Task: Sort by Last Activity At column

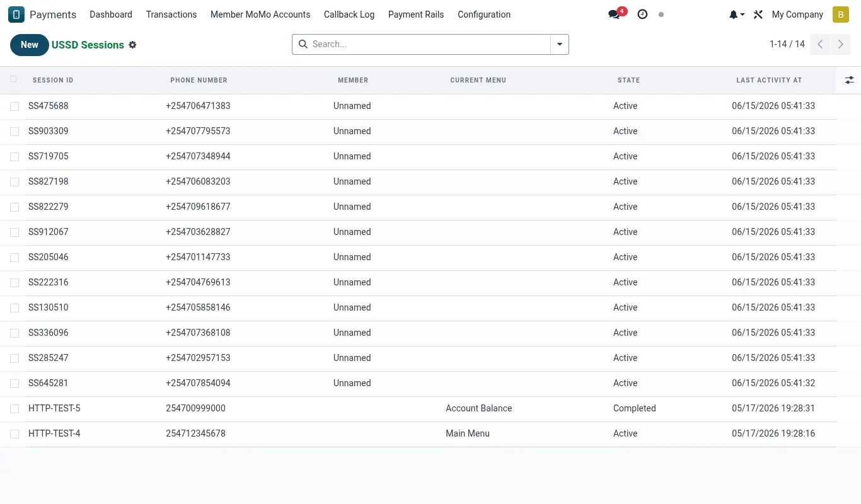Action: 769,80
